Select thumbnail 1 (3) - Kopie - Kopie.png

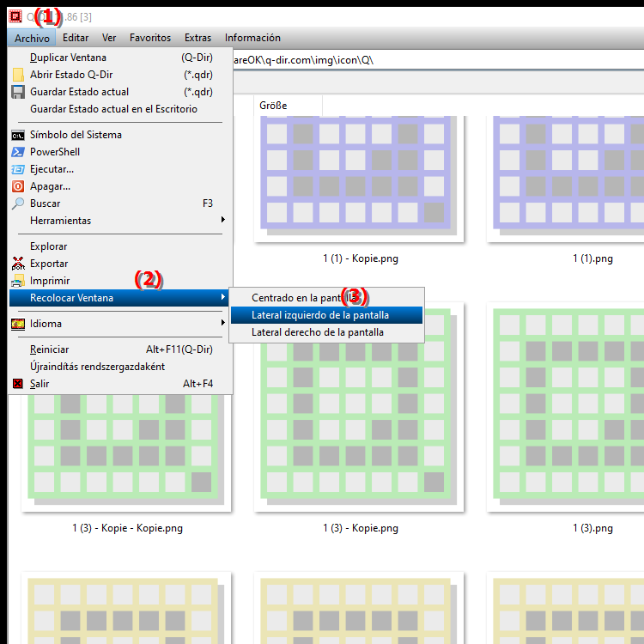[126, 452]
